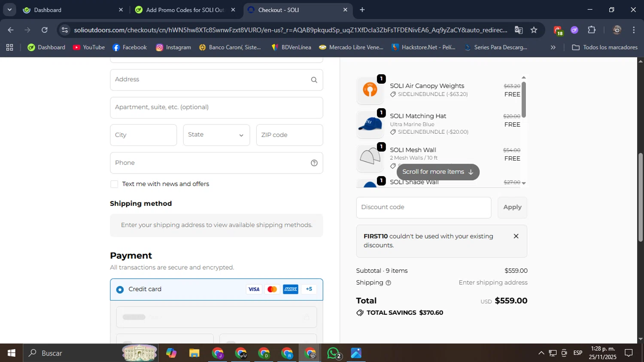This screenshot has height=362, width=644.
Task: Click the Address input field
Action: tap(216, 80)
